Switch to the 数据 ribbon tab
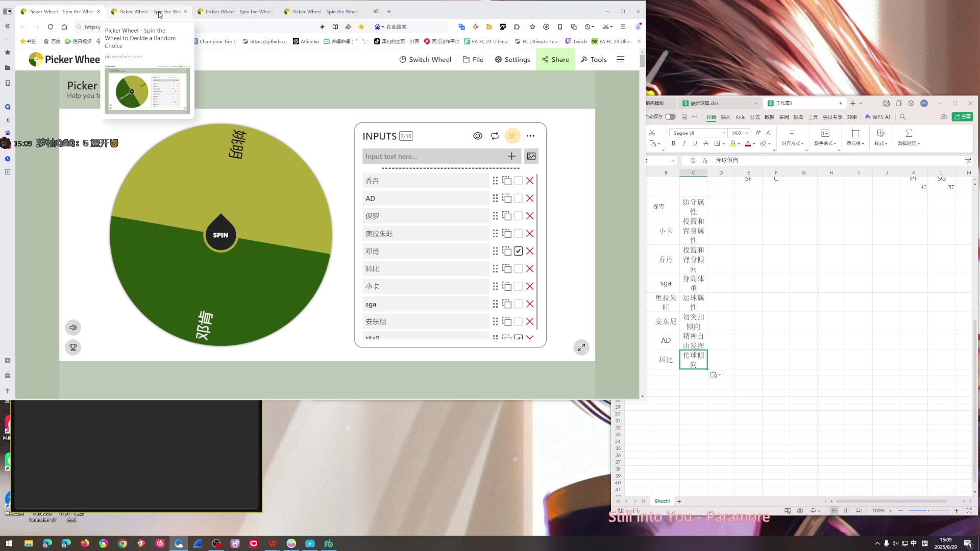The width and height of the screenshot is (980, 551). (x=769, y=117)
